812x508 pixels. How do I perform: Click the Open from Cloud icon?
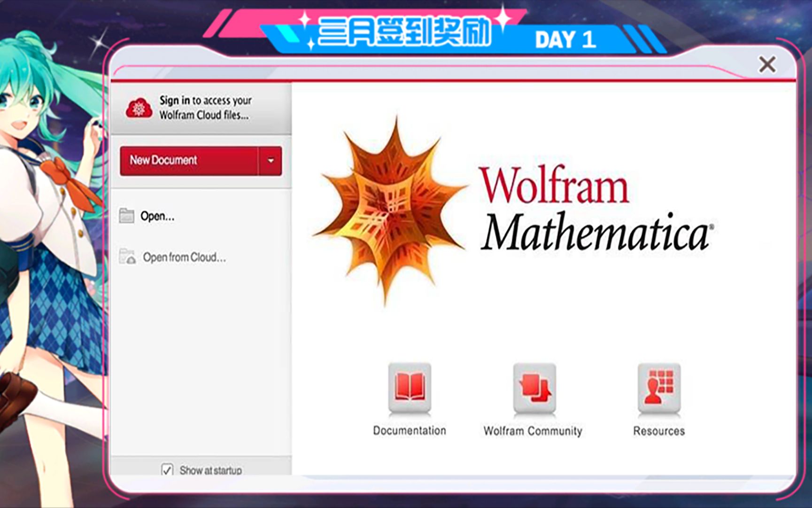pyautogui.click(x=127, y=257)
